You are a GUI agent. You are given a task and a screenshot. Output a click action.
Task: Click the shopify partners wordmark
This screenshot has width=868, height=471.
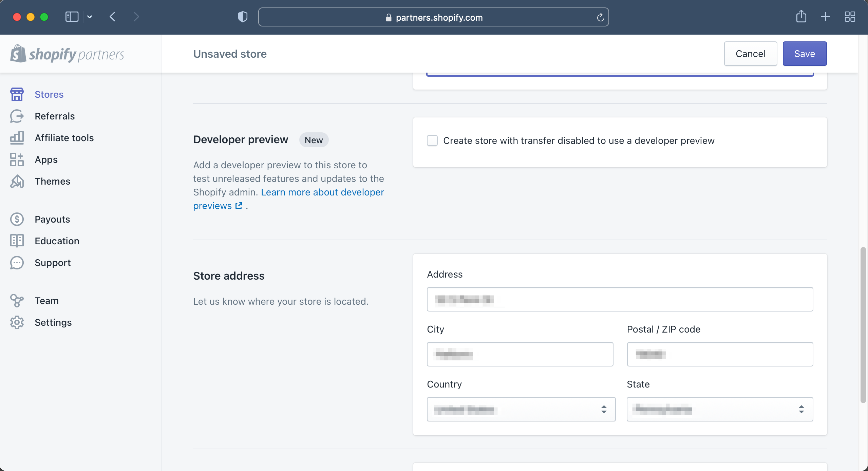tap(76, 54)
